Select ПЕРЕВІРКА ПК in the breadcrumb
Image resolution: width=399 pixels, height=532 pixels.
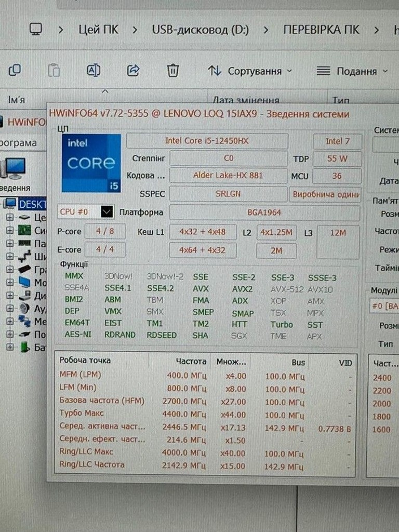pyautogui.click(x=321, y=30)
